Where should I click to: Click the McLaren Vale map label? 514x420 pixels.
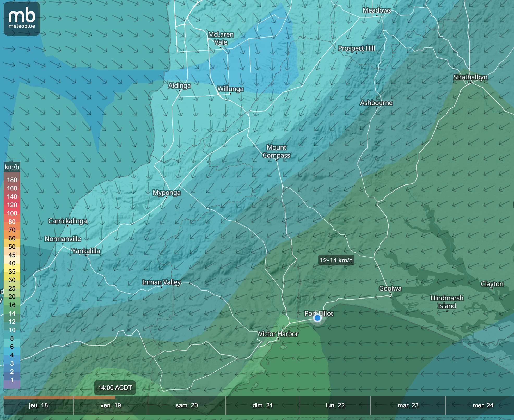click(221, 38)
